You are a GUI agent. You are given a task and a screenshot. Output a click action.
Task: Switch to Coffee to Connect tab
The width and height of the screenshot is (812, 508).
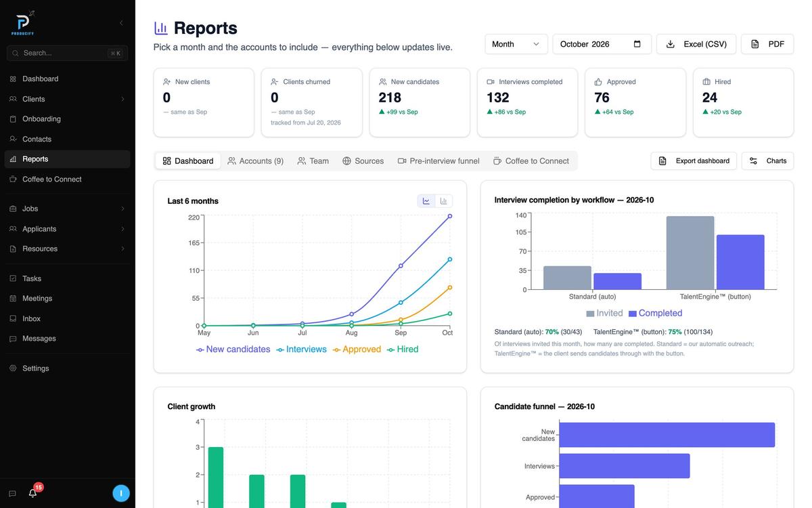click(531, 161)
